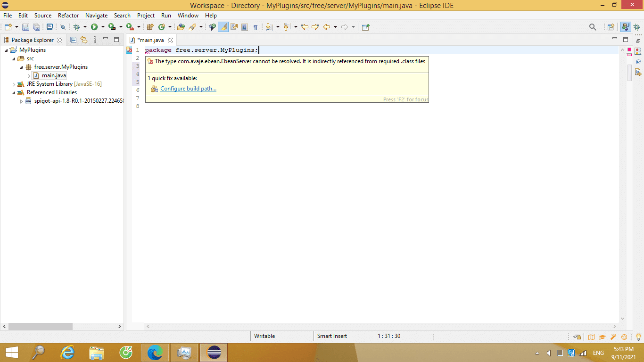The height and width of the screenshot is (362, 644).
Task: Expand the spigot-api jar node
Action: (x=21, y=101)
